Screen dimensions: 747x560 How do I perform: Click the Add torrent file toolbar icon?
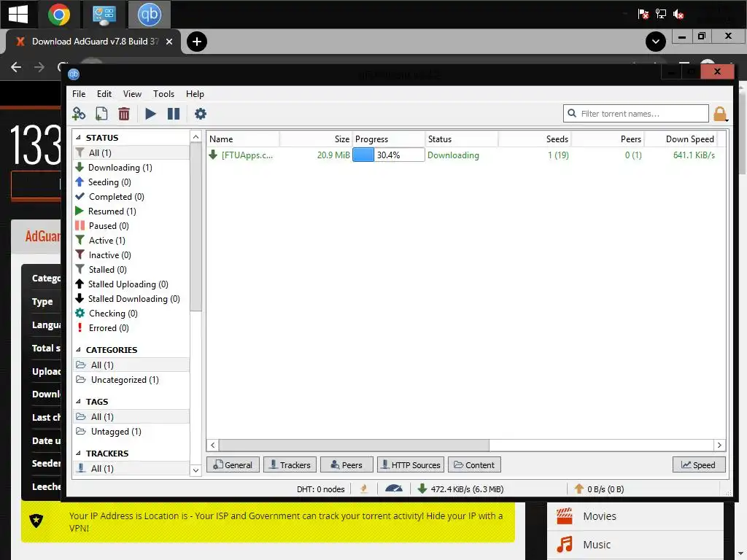pos(101,114)
